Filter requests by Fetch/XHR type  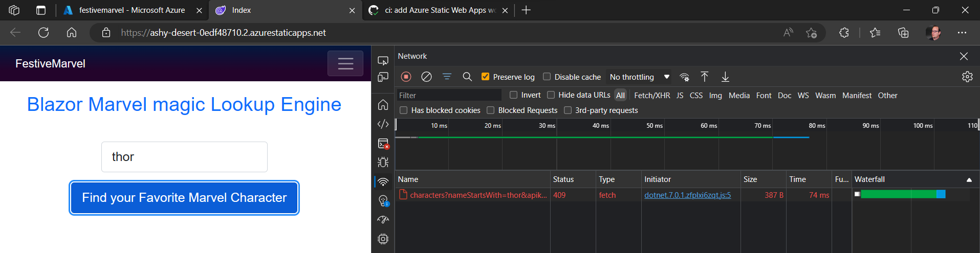click(x=651, y=96)
